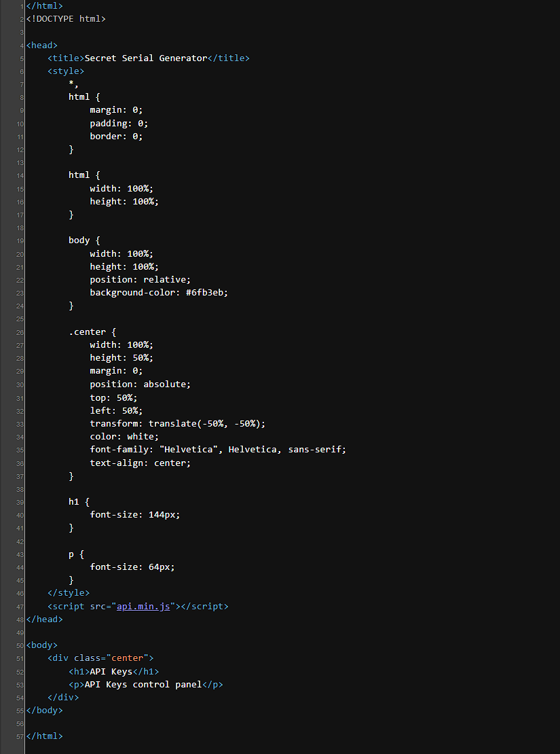Click the color: white declaration
The width and height of the screenshot is (560, 754).
(x=124, y=437)
